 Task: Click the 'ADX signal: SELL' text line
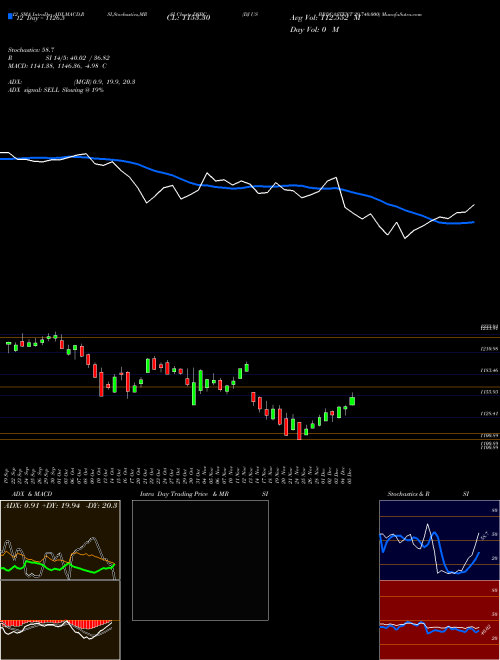56,90
